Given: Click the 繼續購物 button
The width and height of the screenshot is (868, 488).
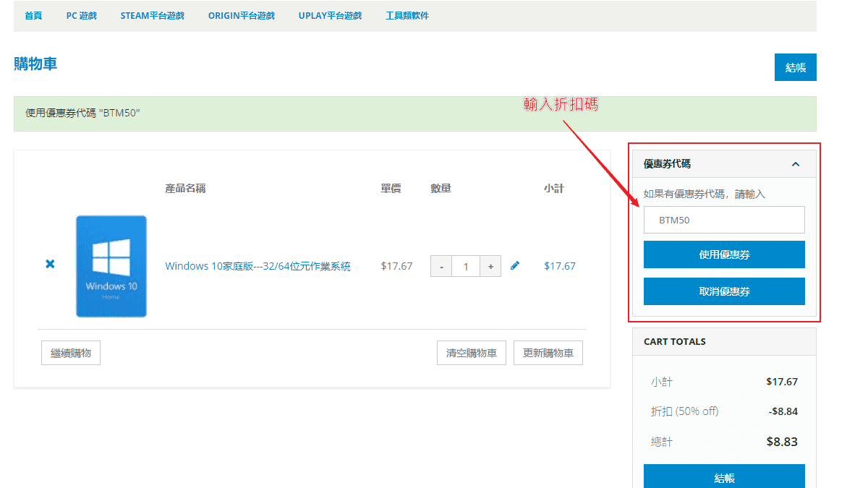Looking at the screenshot, I should tap(71, 354).
